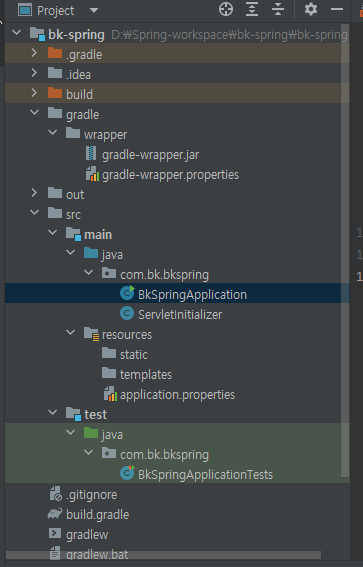The width and height of the screenshot is (363, 567).
Task: Select the bk-spring project root label
Action: [x=76, y=35]
